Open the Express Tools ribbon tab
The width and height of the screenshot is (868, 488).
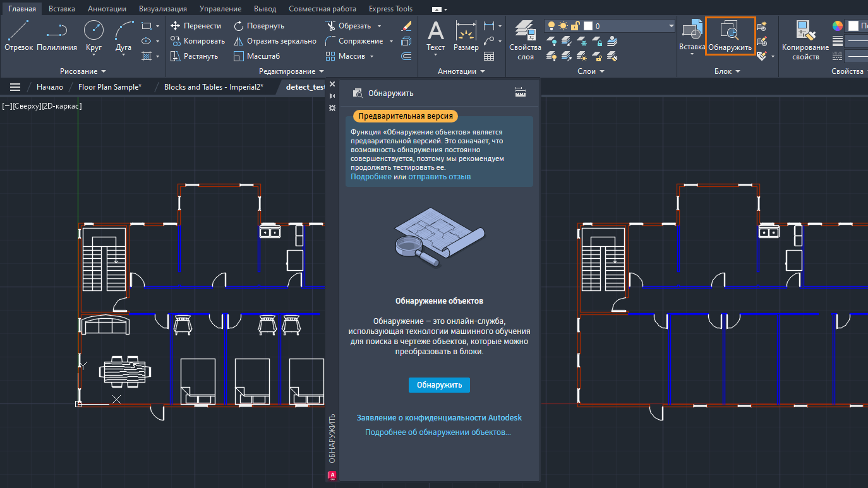coord(390,8)
